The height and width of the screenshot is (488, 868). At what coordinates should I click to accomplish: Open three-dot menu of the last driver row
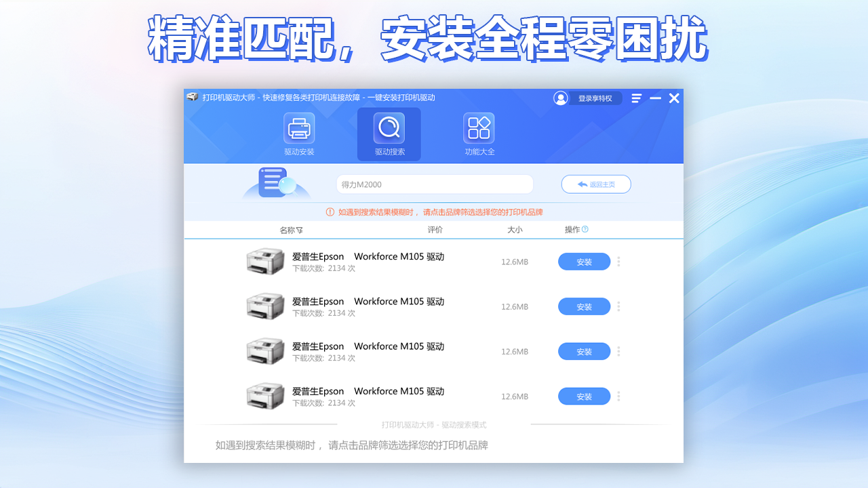pyautogui.click(x=618, y=396)
